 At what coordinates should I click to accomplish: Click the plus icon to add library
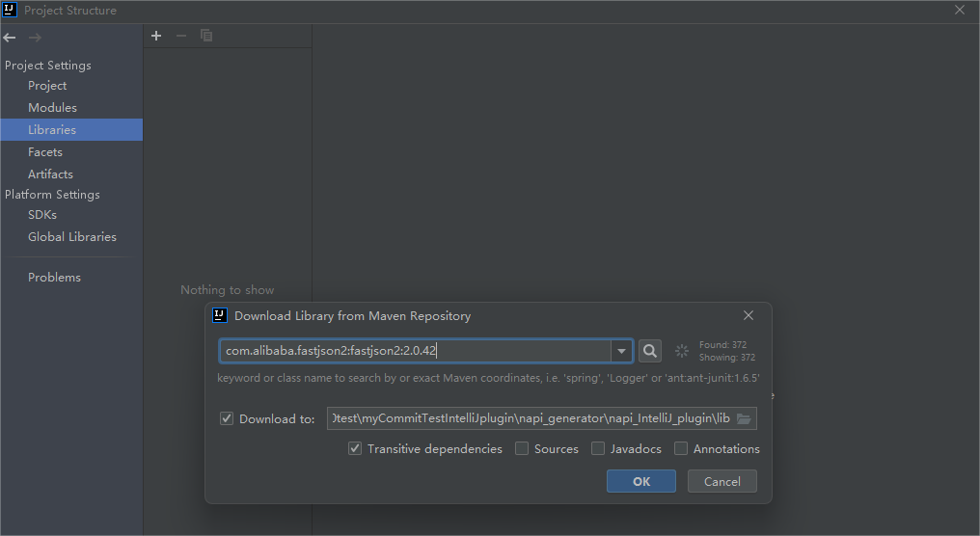156,36
